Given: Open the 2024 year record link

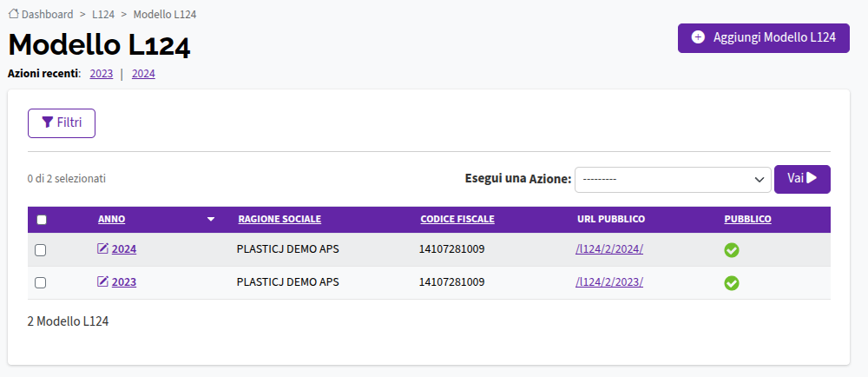Looking at the screenshot, I should point(124,249).
